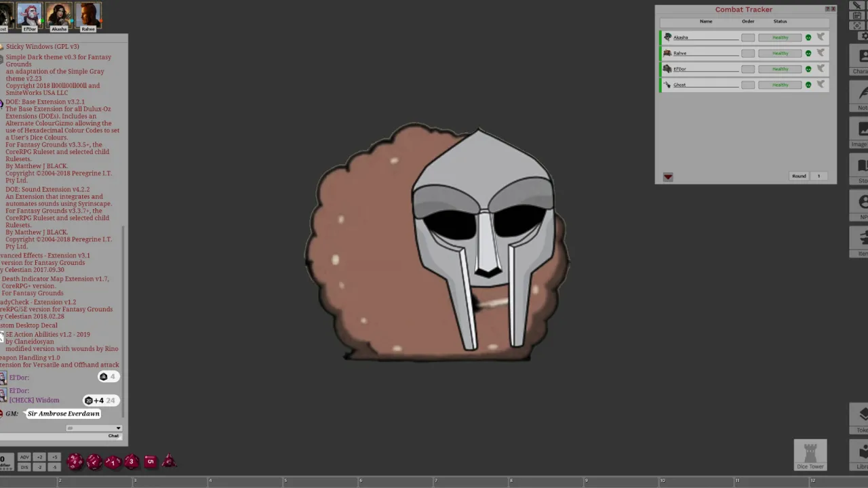The image size is (868, 488).
Task: Click El'Dor's initiative order field
Action: 748,68
